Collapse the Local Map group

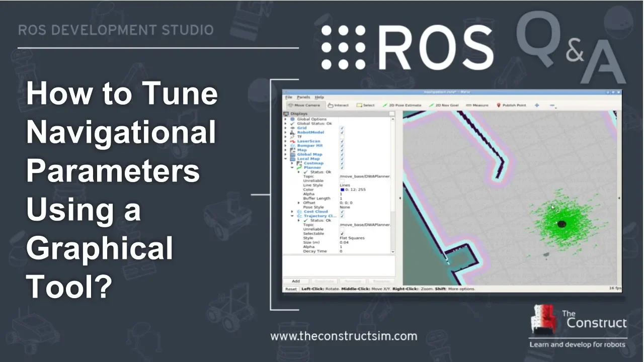pyautogui.click(x=285, y=159)
